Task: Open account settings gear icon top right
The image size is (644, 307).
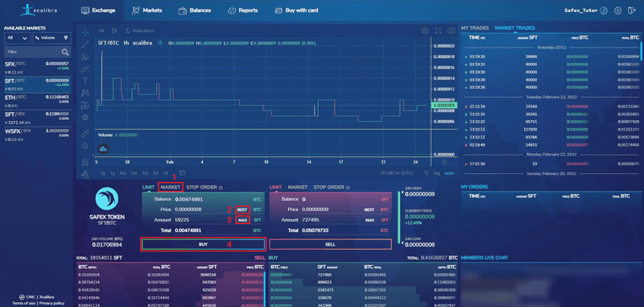Action: [x=617, y=10]
